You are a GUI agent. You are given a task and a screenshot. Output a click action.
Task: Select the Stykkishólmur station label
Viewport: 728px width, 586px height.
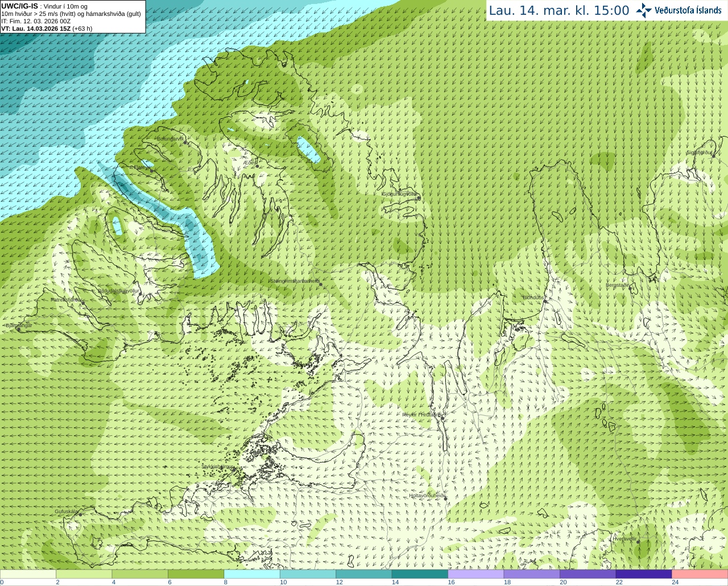pyautogui.click(x=217, y=467)
